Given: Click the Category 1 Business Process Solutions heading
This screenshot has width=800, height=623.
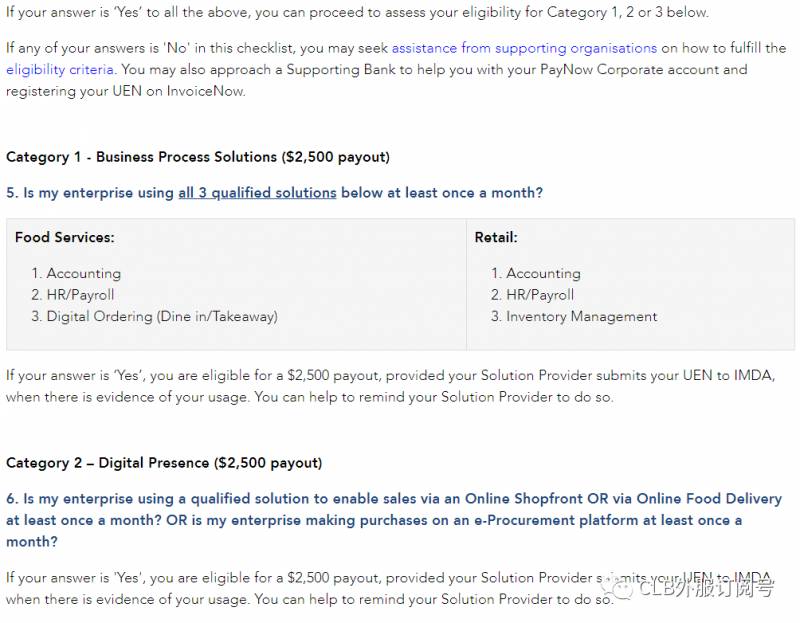Looking at the screenshot, I should (x=198, y=157).
